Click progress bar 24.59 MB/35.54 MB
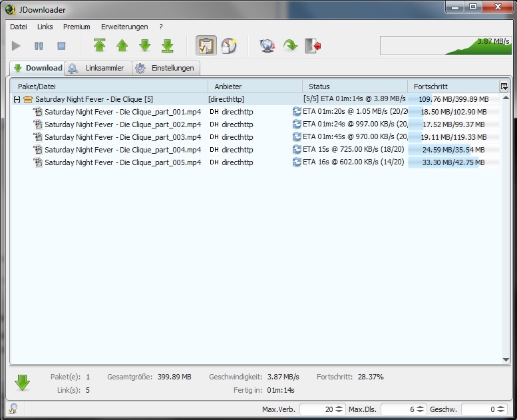517x420 pixels. coord(453,150)
